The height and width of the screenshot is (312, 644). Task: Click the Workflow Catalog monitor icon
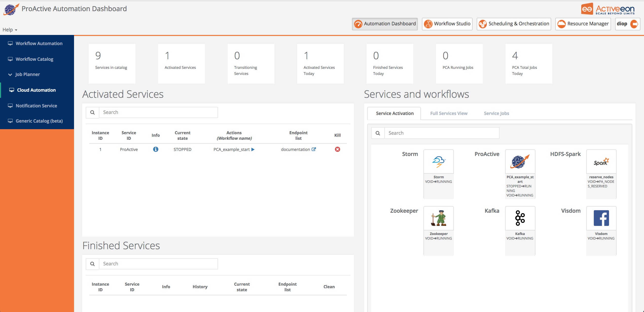coord(10,59)
